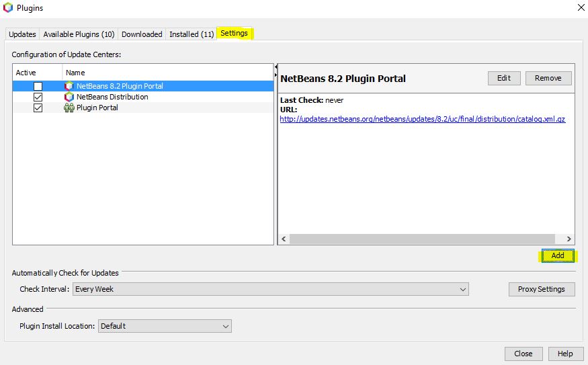
Task: Switch to the Downloaded tab
Action: click(142, 34)
